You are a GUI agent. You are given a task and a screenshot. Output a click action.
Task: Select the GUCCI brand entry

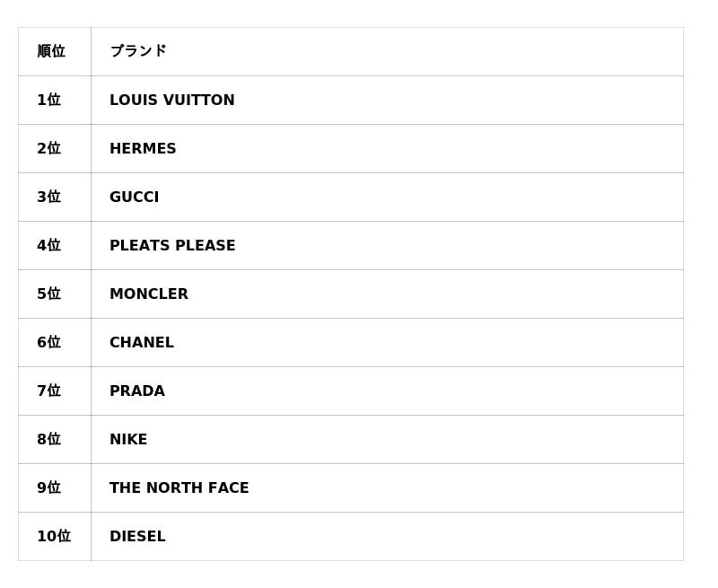pos(135,197)
